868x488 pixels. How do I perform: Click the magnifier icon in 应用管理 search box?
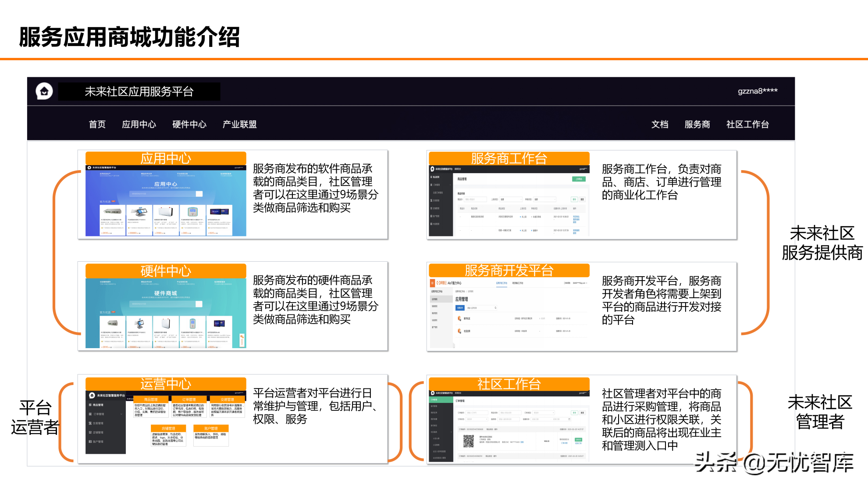(495, 308)
